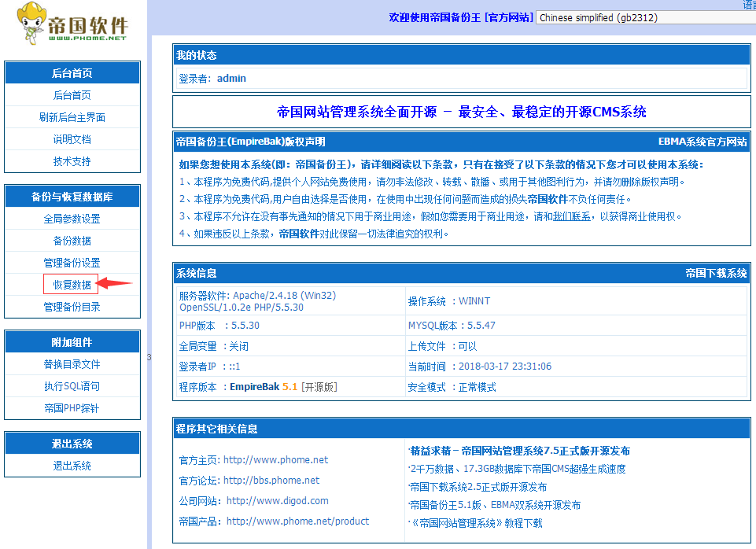Open 恢复数据 in the sidebar
This screenshot has width=756, height=549.
[x=72, y=285]
